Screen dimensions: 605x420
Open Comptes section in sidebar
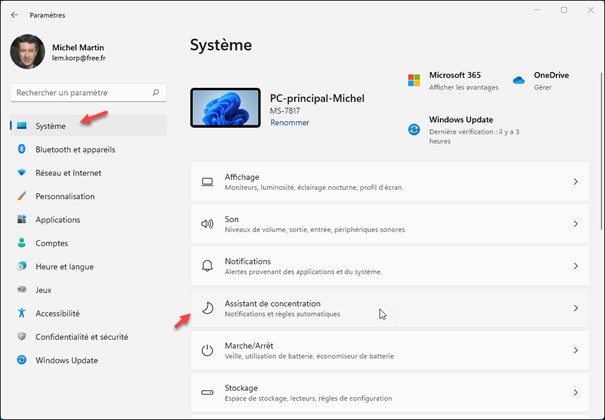pos(52,243)
